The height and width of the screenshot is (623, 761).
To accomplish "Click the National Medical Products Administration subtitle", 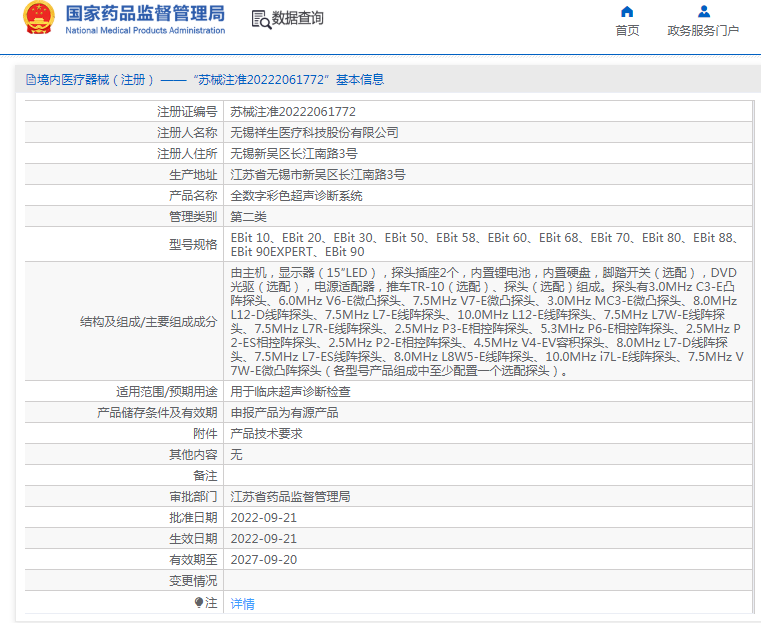I will (145, 31).
